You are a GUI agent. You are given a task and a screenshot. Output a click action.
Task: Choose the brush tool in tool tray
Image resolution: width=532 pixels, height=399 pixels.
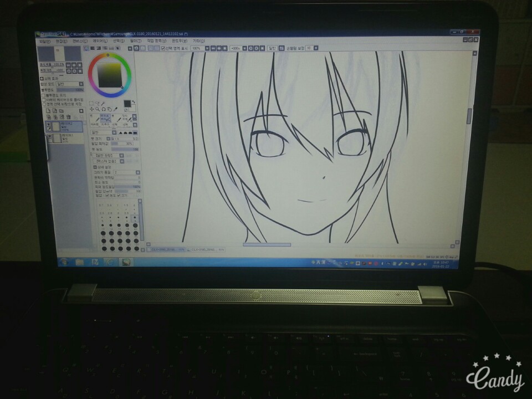click(x=116, y=119)
